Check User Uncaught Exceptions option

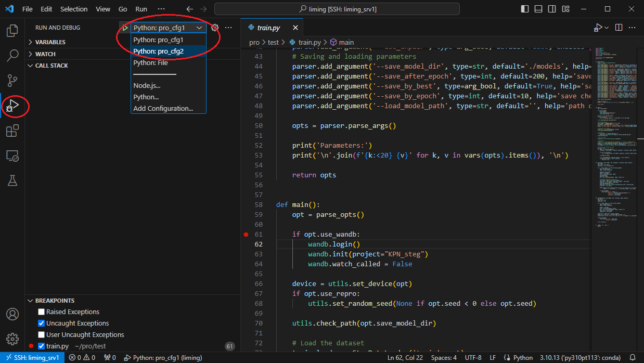pos(42,335)
